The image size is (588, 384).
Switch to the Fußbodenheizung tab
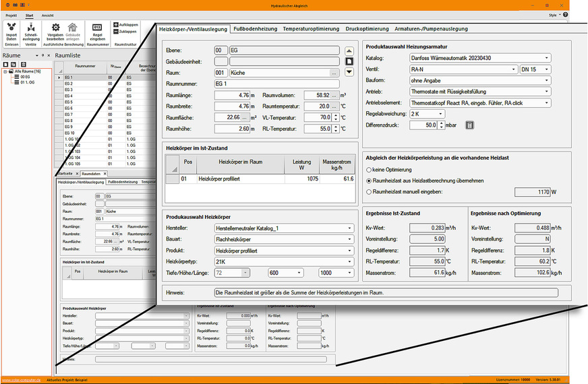pyautogui.click(x=255, y=29)
